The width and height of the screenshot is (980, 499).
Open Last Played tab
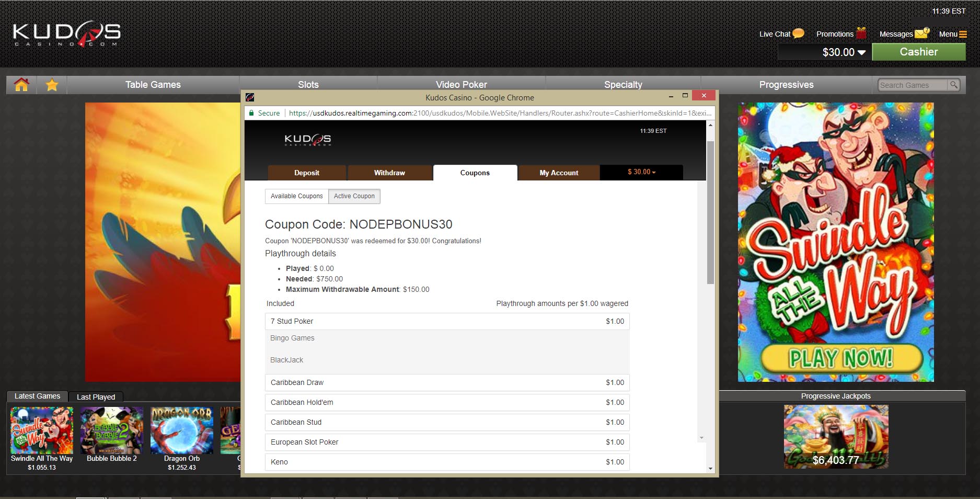point(96,397)
